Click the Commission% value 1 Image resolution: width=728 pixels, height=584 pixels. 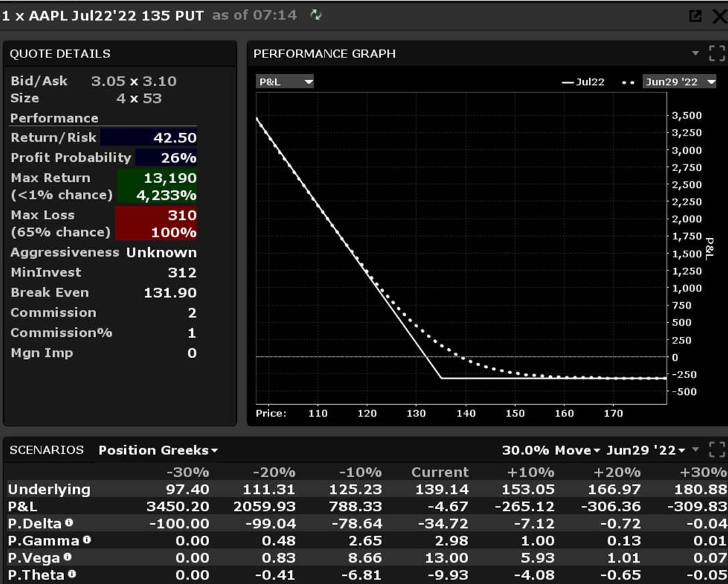pyautogui.click(x=192, y=333)
